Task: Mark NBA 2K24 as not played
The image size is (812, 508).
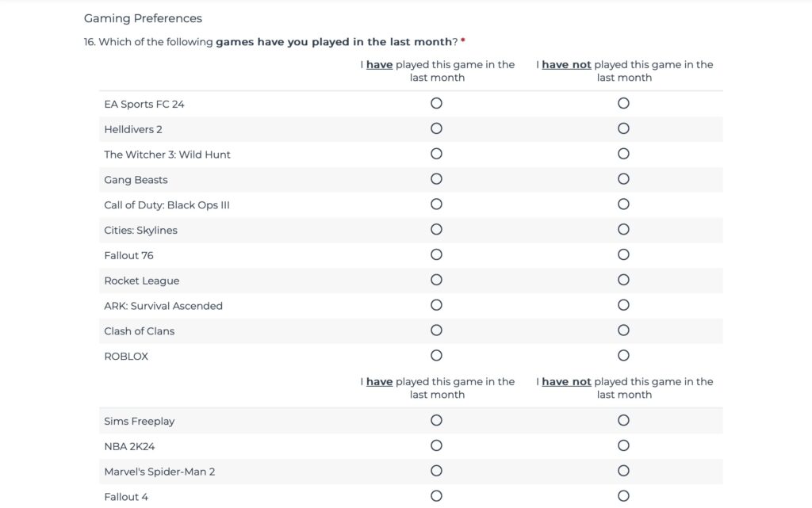Action: pyautogui.click(x=623, y=445)
